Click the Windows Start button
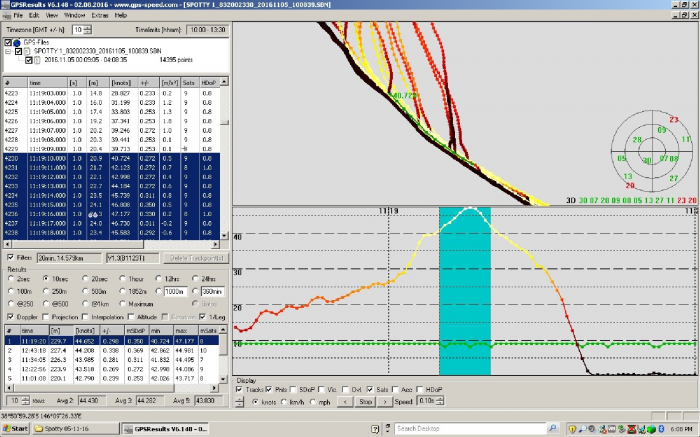The height and width of the screenshot is (437, 700). [x=15, y=428]
